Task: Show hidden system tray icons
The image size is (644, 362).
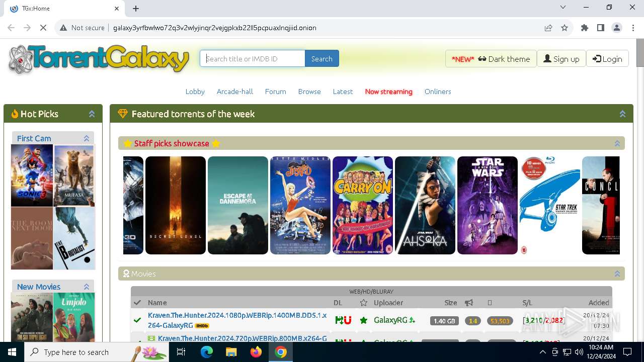Action: click(x=542, y=352)
